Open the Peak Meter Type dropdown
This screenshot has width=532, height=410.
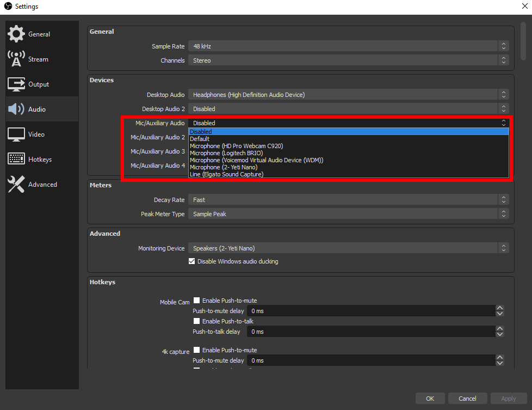pos(348,214)
